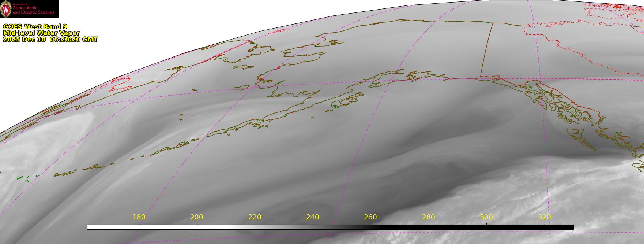
Task: Click the 180 label on the colorbar scale
Action: [x=139, y=217]
